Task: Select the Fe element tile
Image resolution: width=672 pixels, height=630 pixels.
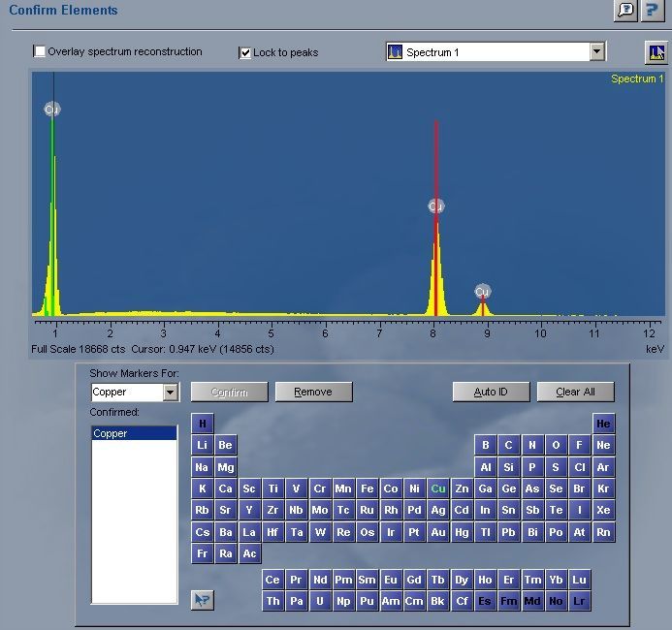Action: point(367,489)
